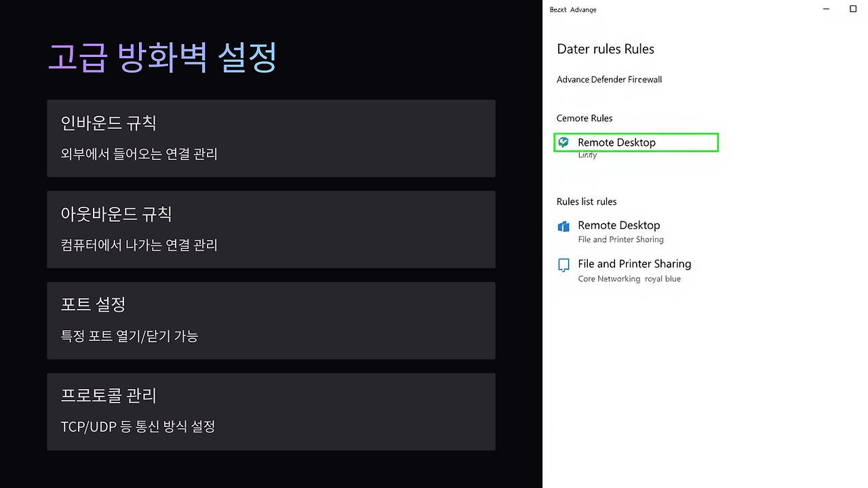Select the green Remote Desktop rule icon
This screenshot has width=868, height=488.
coord(564,142)
